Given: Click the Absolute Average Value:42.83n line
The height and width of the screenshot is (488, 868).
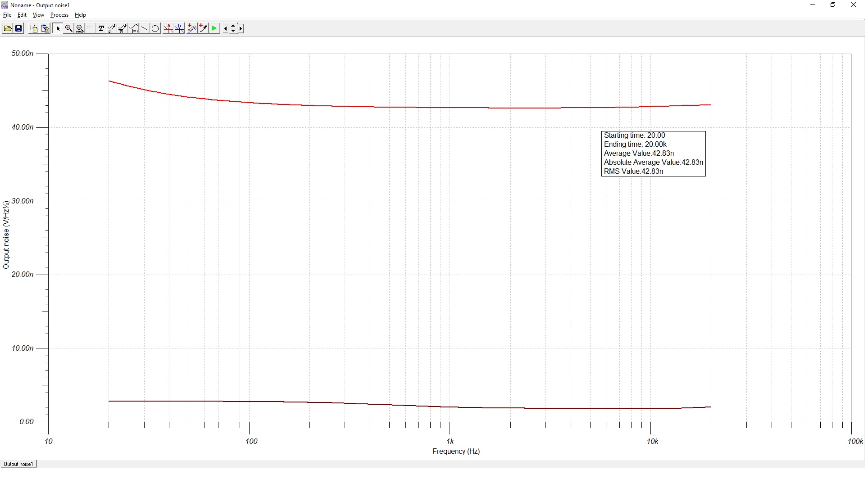Looking at the screenshot, I should (654, 163).
